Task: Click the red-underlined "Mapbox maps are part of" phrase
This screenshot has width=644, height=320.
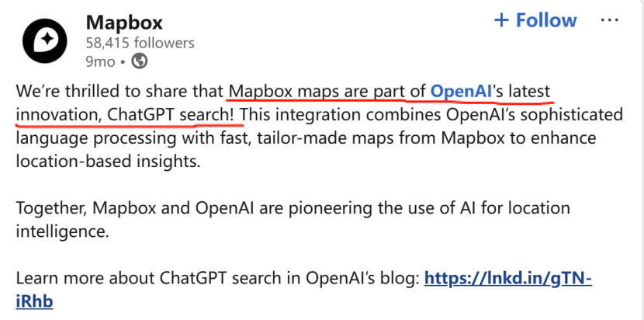Action: pyautogui.click(x=327, y=91)
